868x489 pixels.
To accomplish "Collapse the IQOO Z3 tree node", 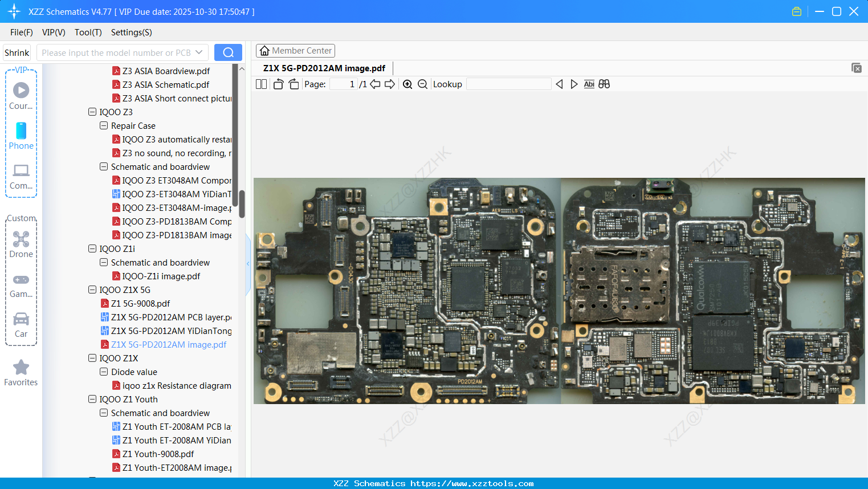I will click(92, 112).
